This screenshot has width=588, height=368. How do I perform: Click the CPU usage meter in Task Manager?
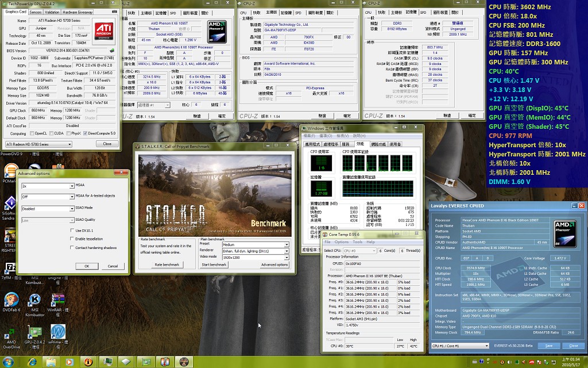tap(322, 163)
